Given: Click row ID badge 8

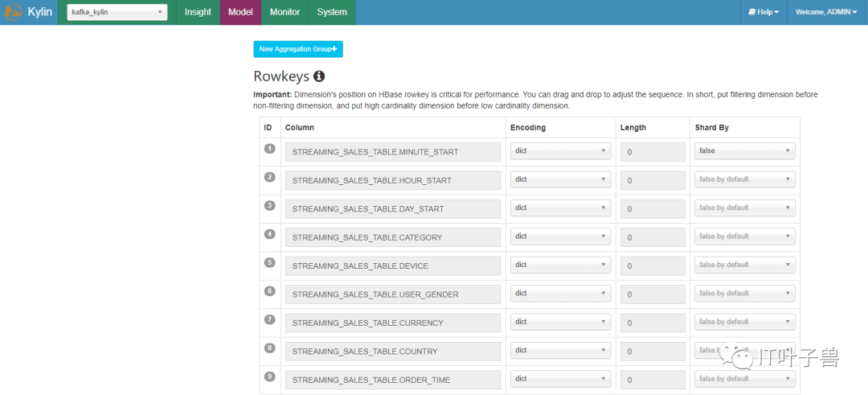Looking at the screenshot, I should [x=269, y=348].
